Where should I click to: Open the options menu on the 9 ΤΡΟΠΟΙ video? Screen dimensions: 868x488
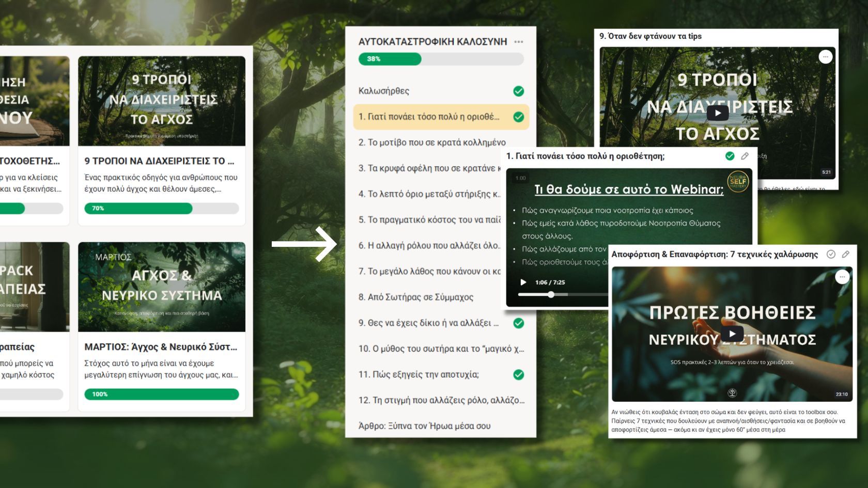click(x=826, y=57)
